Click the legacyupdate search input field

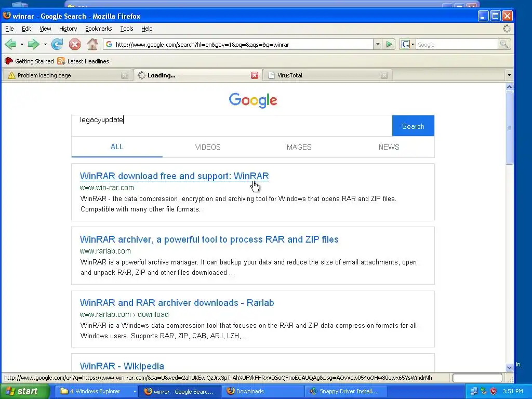click(x=232, y=126)
